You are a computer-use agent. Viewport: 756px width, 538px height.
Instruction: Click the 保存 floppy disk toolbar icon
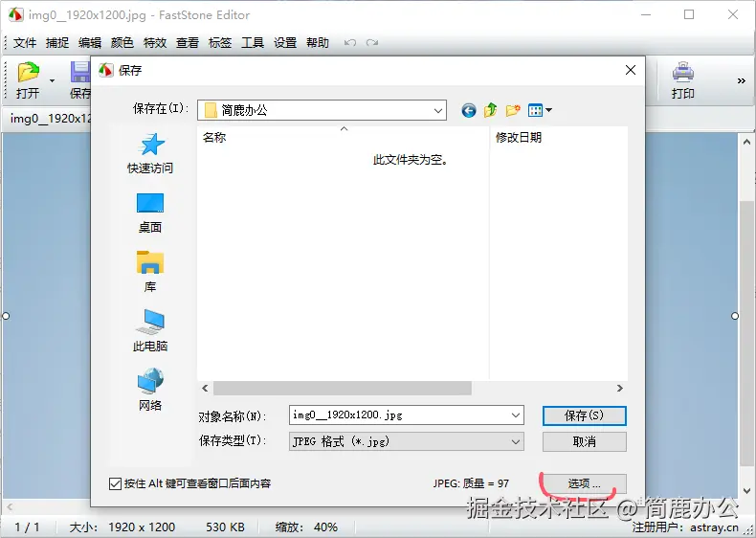pos(80,72)
